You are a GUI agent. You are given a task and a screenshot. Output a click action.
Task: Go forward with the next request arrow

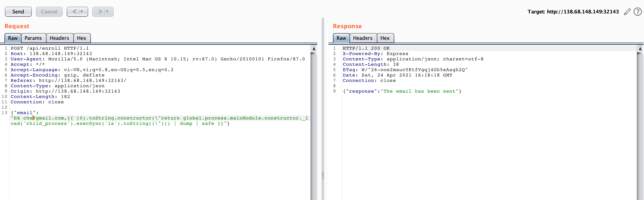(x=100, y=12)
